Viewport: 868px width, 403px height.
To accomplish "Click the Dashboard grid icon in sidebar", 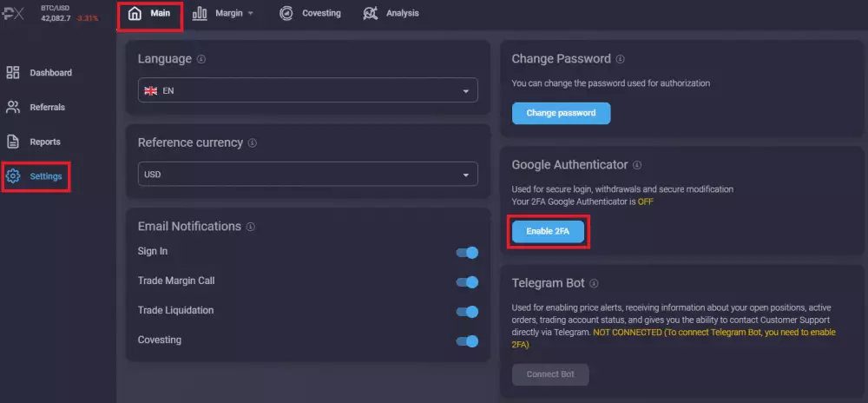I will point(13,73).
